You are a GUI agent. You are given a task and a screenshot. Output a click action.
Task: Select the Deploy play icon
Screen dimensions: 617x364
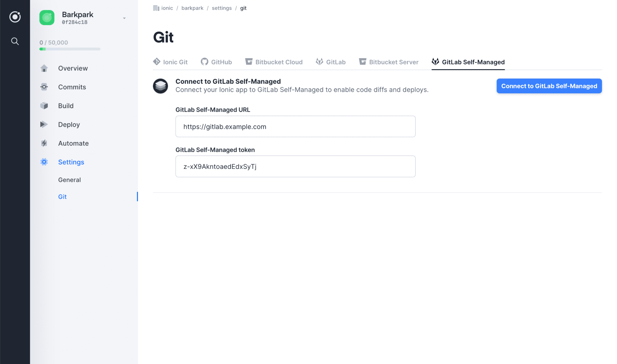(x=44, y=124)
